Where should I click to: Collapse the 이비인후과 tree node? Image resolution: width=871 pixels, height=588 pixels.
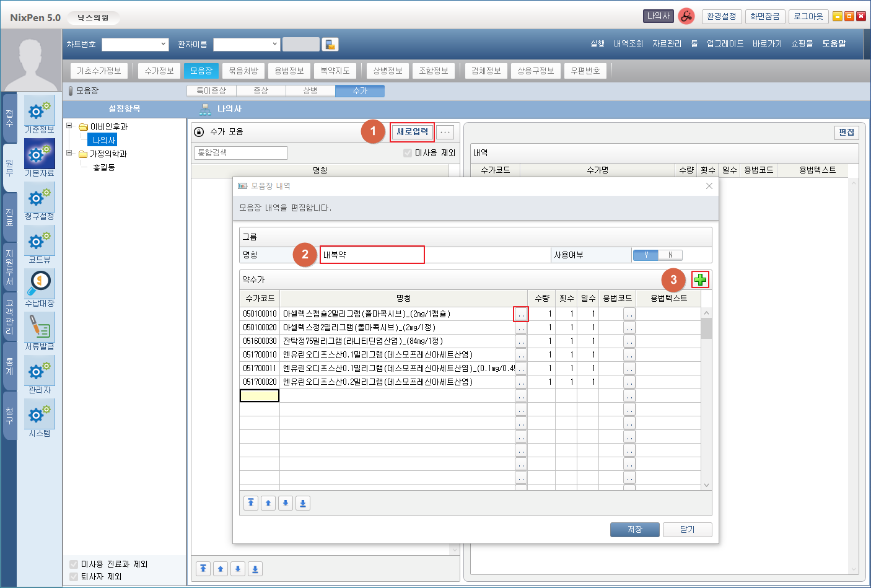tap(69, 126)
